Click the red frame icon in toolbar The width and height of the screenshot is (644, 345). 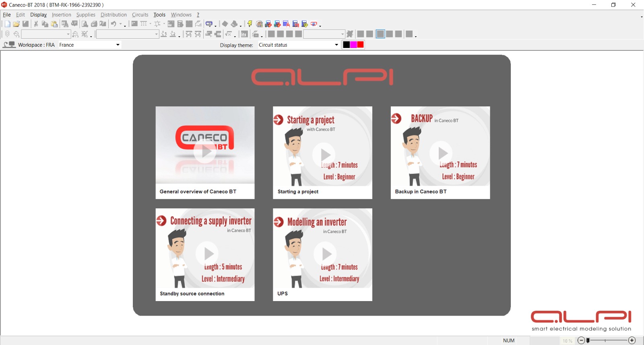coord(314,24)
